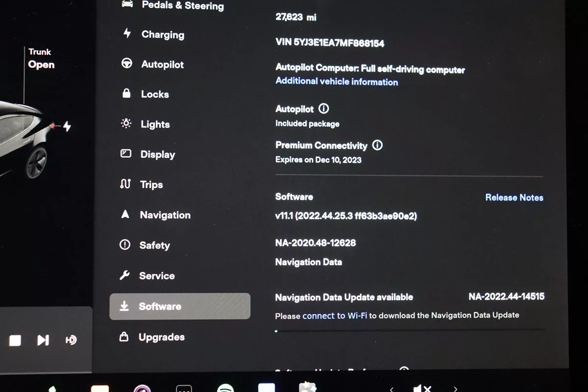Open the Spotify app in the dock
Viewport: 588px width, 392px height.
coord(225,388)
